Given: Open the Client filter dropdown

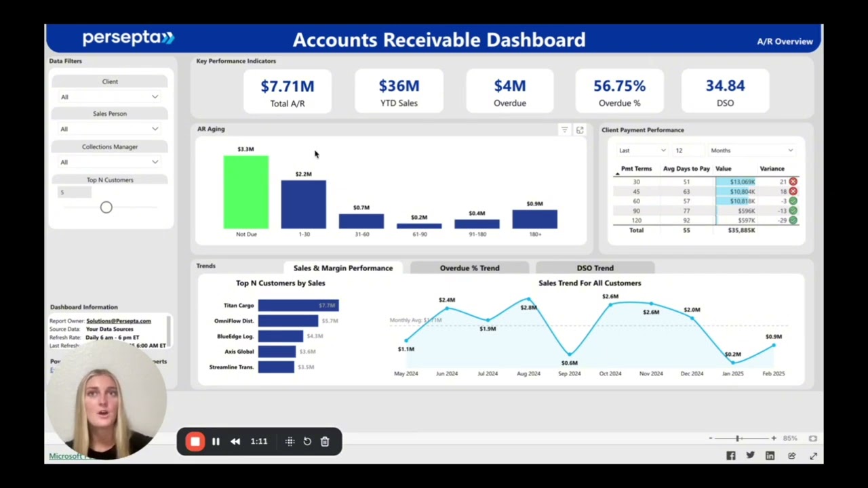Looking at the screenshot, I should (110, 97).
